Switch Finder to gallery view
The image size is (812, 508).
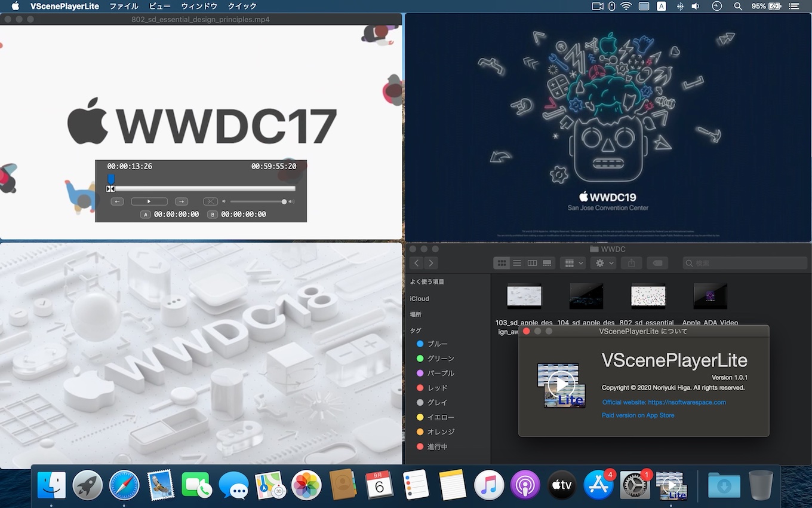coord(547,263)
